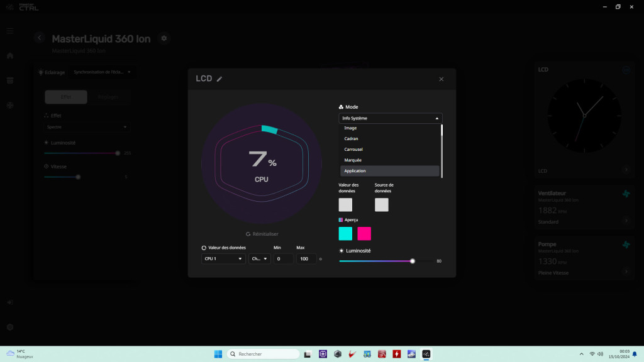Click the circle icon beside Valeur des données
The height and width of the screenshot is (362, 644).
click(x=204, y=248)
